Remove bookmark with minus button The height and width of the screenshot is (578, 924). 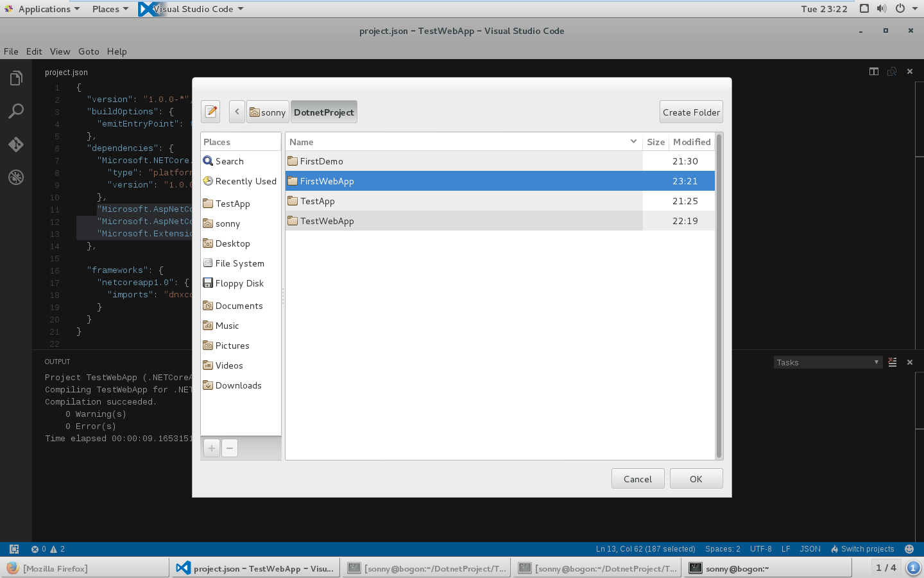pyautogui.click(x=230, y=448)
